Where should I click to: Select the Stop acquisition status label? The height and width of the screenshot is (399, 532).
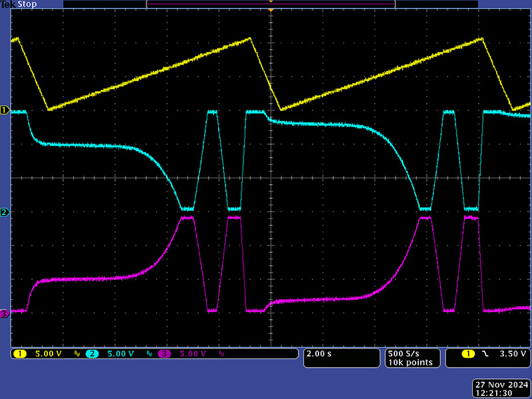pos(27,5)
